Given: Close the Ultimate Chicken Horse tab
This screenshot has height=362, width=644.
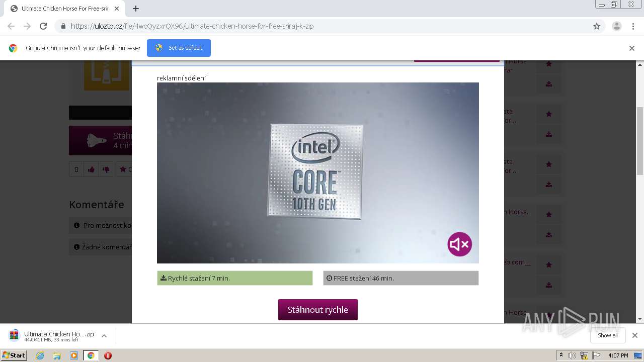Looking at the screenshot, I should point(117,9).
